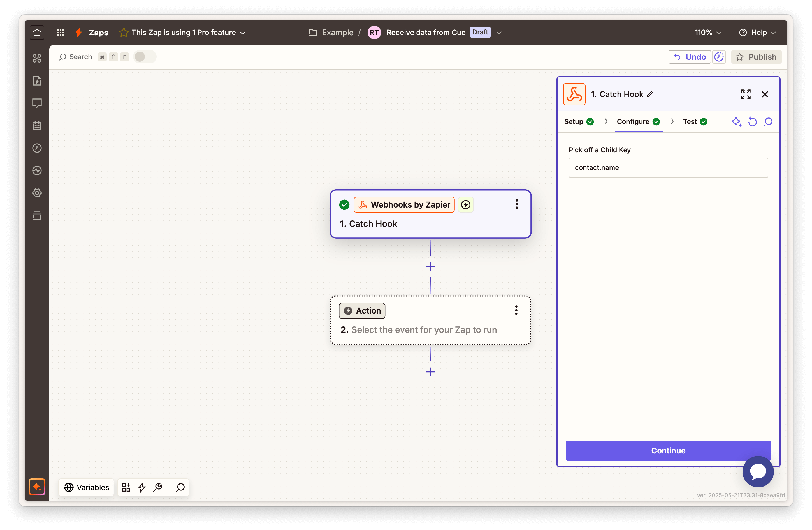Open the canvas layout grid tool
This screenshot has height=530, width=812.
(x=126, y=487)
